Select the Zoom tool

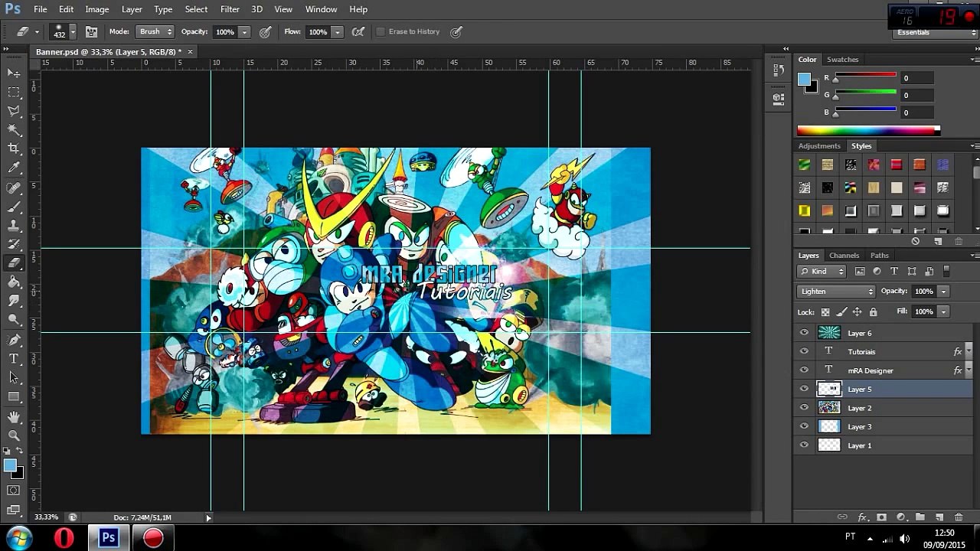coord(14,435)
